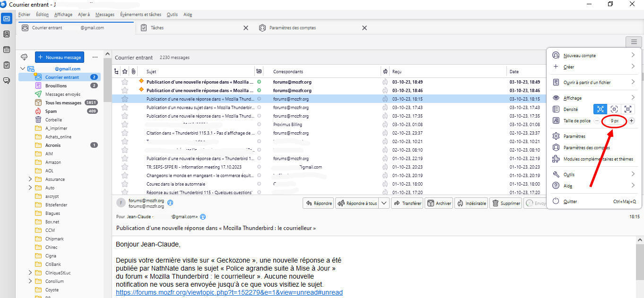Expand the Consilium folder
644x298 pixels.
click(30, 281)
